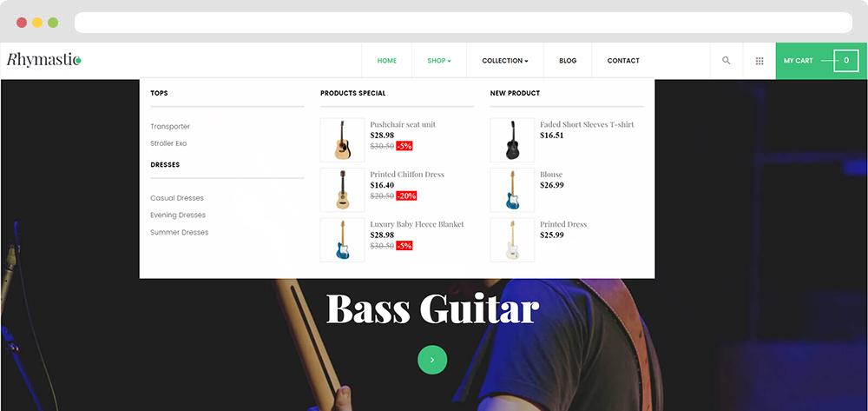Open Pushchair seat unit guitar thumbnail
Image resolution: width=868 pixels, height=411 pixels.
pyautogui.click(x=343, y=140)
